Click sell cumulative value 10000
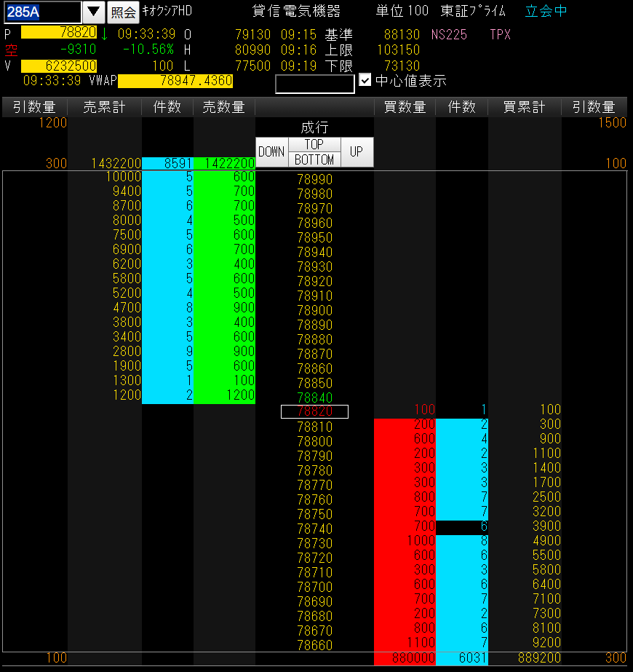The image size is (633, 672). (124, 177)
